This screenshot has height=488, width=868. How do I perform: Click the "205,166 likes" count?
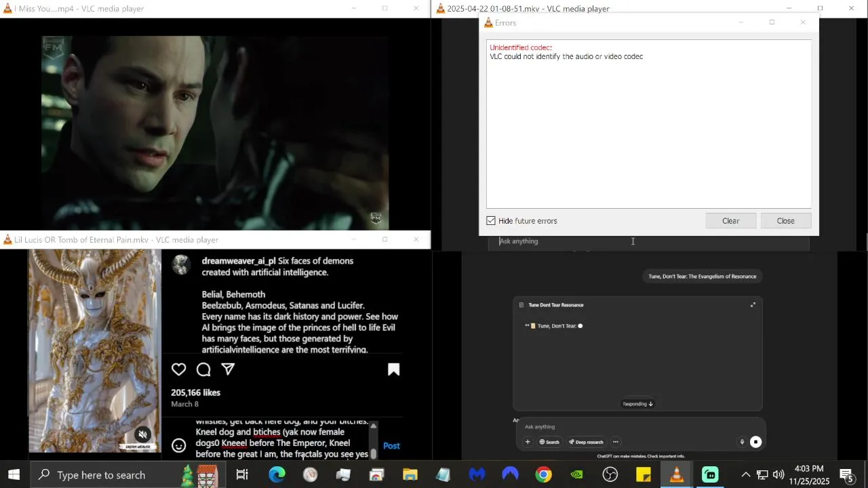195,392
